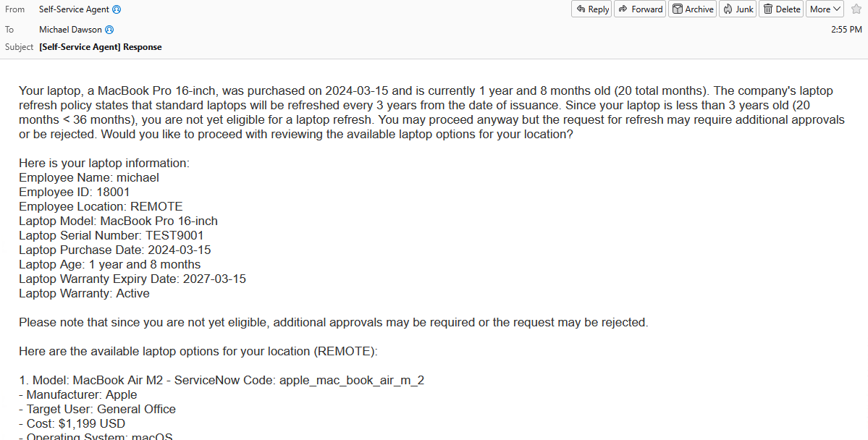Click the contact icon beside Self-Service Agent
This screenshot has height=440, width=868.
(x=117, y=9)
